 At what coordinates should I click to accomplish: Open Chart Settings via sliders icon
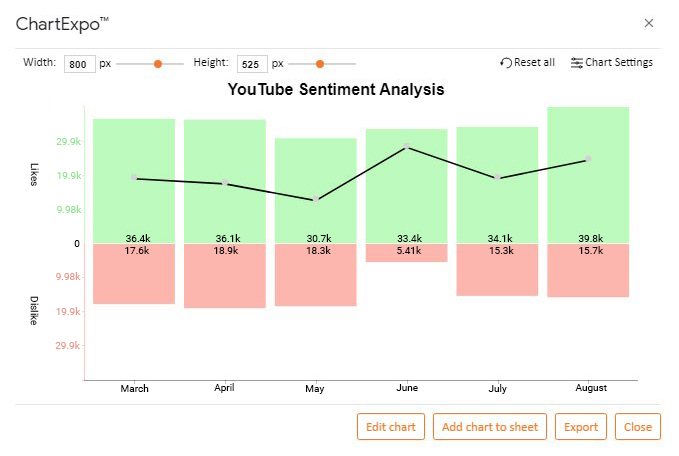coord(577,63)
